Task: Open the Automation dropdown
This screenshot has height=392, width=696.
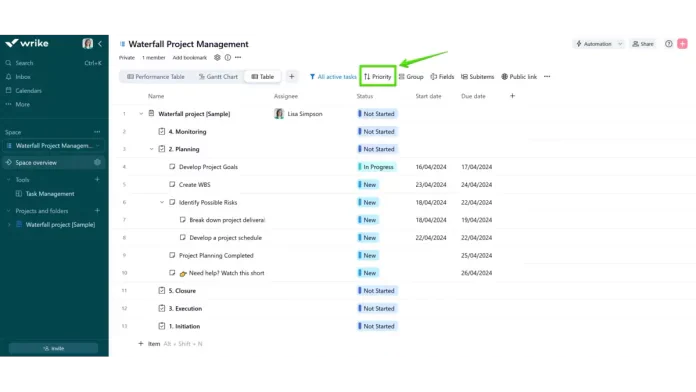Action: (598, 44)
